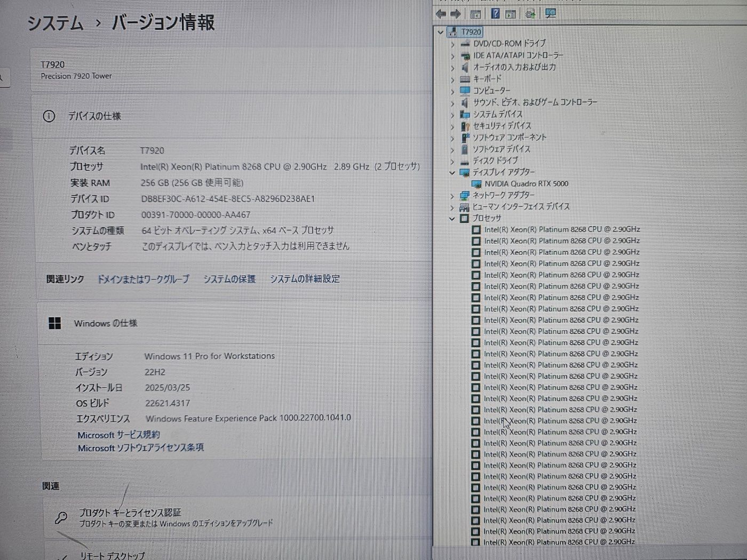Click the product ID value 00391-70000-00000-AA467
Screen dimensions: 747x560
[196, 215]
